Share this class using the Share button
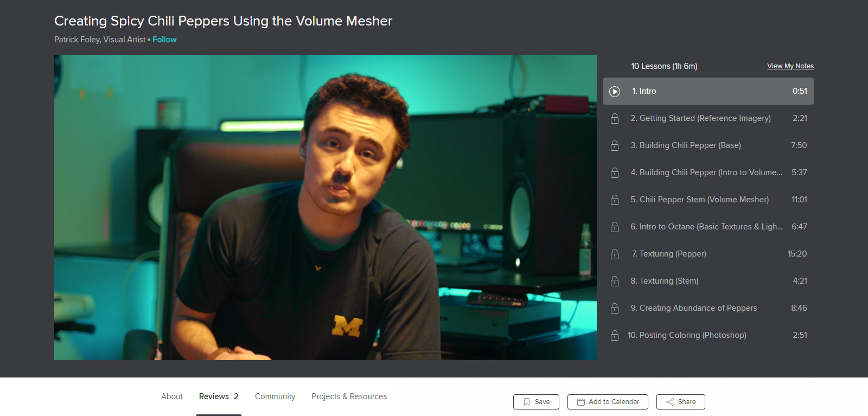 click(680, 402)
